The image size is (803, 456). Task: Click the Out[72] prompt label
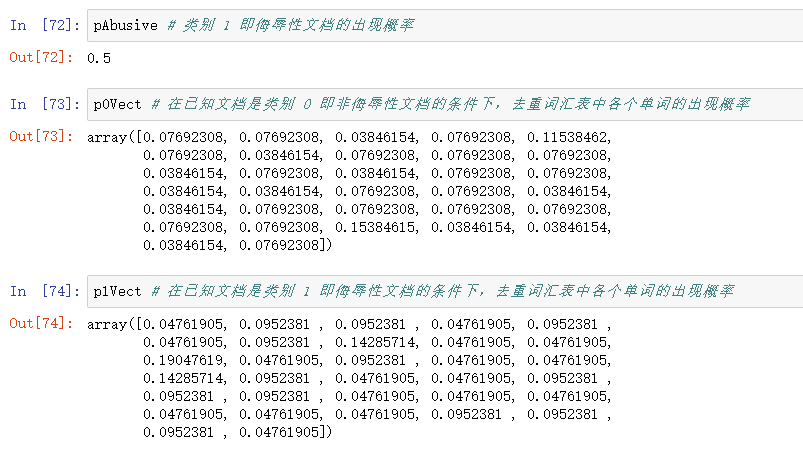tap(41, 57)
